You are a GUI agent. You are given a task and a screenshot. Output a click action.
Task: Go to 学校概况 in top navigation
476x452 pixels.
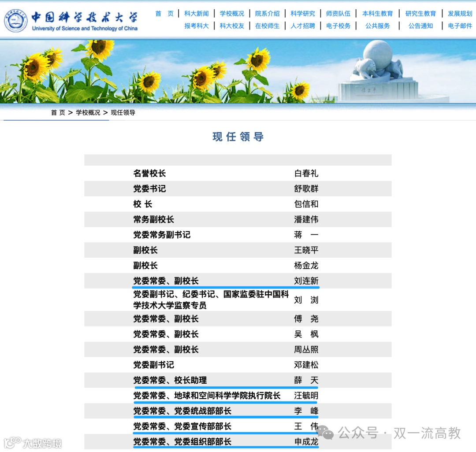pyautogui.click(x=232, y=14)
